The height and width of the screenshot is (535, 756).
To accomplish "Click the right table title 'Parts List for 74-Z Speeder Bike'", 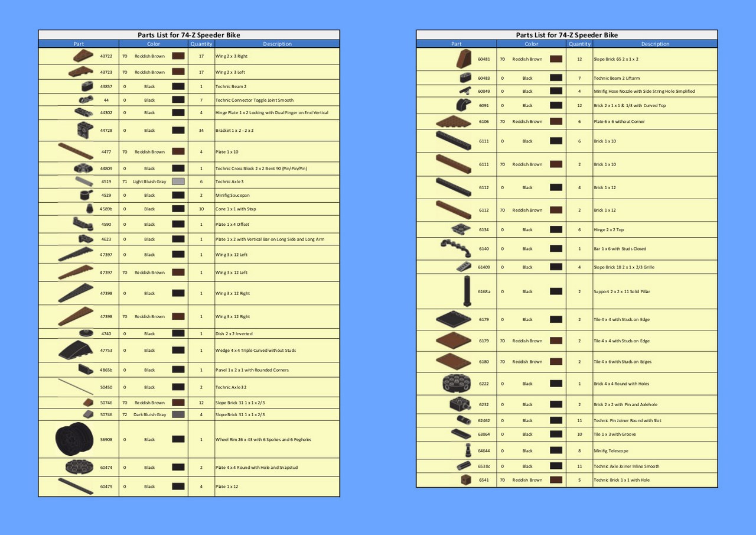I will (567, 35).
